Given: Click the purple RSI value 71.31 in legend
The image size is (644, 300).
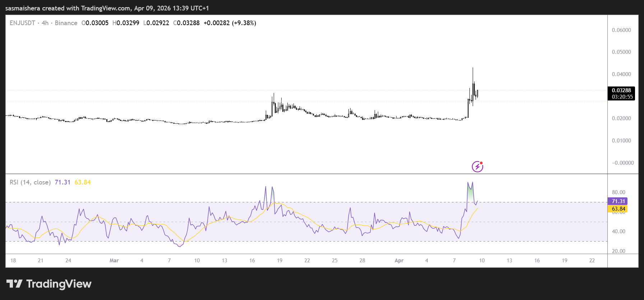Looking at the screenshot, I should coord(62,182).
